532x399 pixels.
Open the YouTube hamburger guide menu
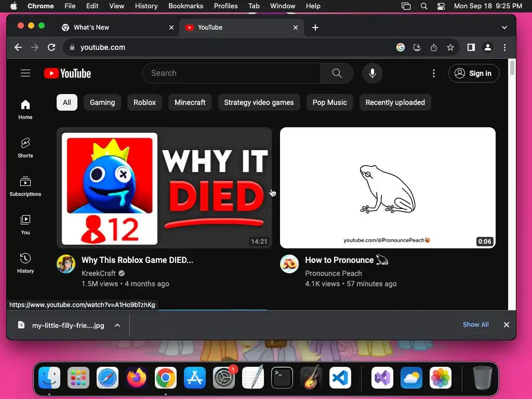pyautogui.click(x=25, y=73)
